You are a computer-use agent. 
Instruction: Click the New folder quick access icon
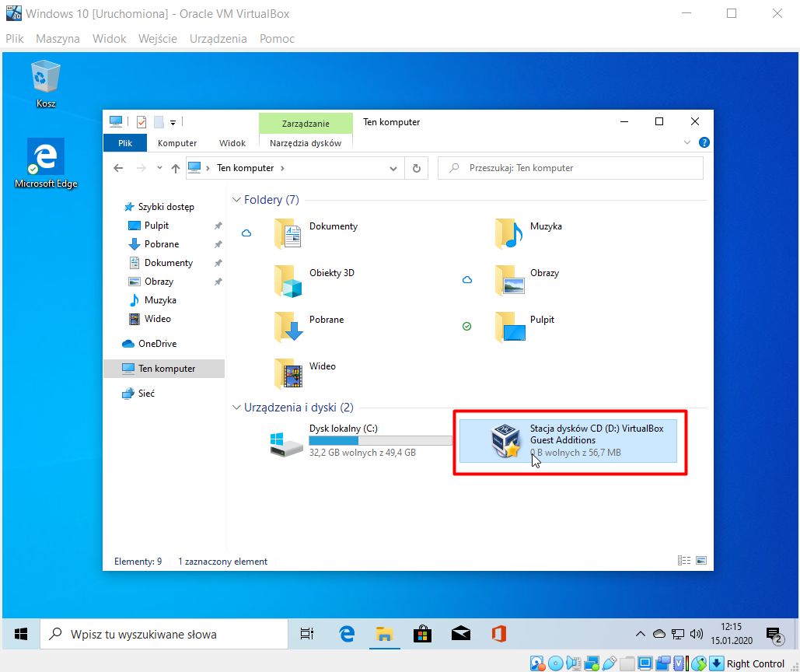pos(159,122)
